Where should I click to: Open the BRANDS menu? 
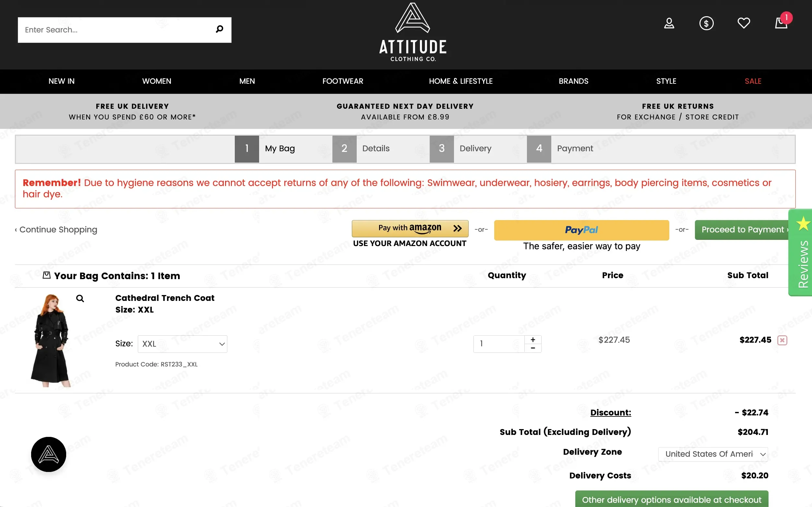click(x=574, y=81)
